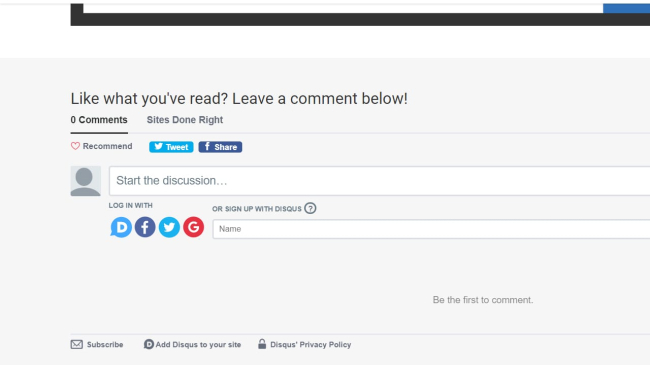
Task: Click the LOG IN WITH label
Action: tap(131, 205)
